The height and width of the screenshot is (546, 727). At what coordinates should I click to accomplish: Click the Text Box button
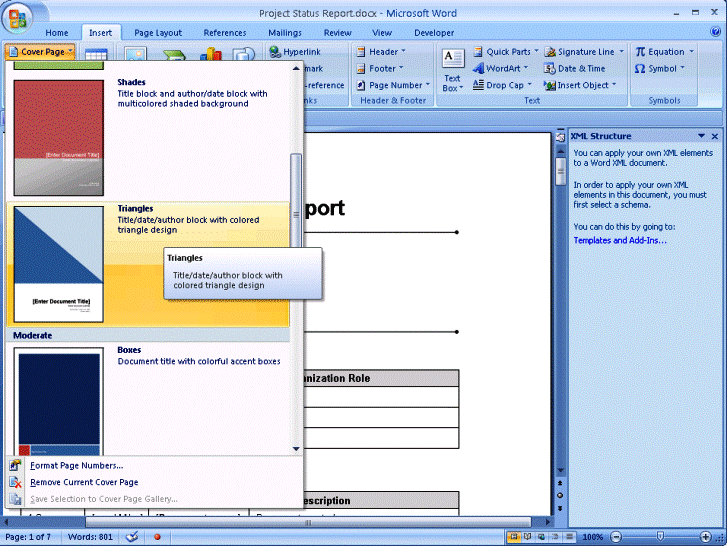click(452, 70)
